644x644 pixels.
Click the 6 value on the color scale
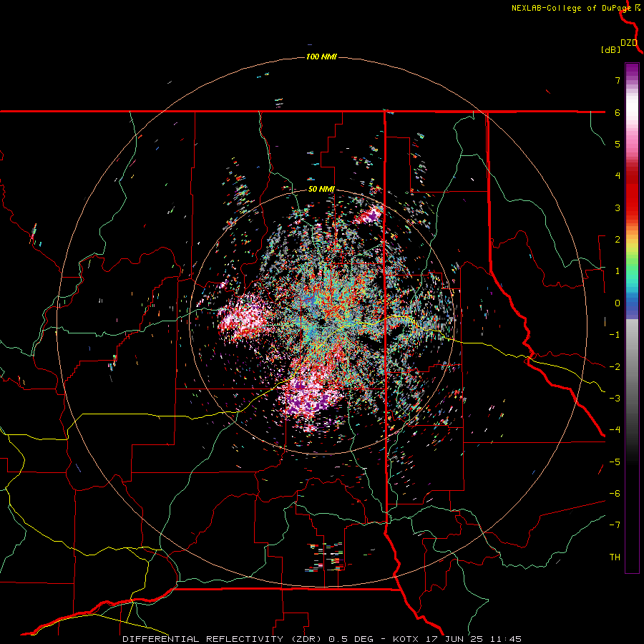coord(618,112)
